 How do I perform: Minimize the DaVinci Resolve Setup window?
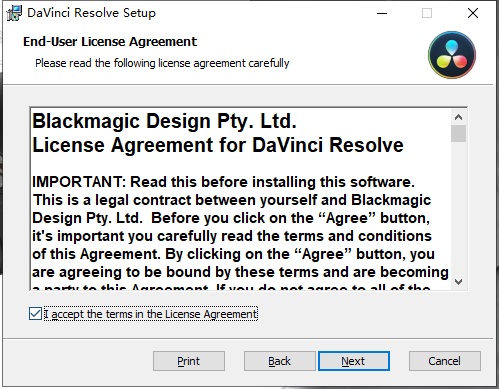(x=382, y=13)
